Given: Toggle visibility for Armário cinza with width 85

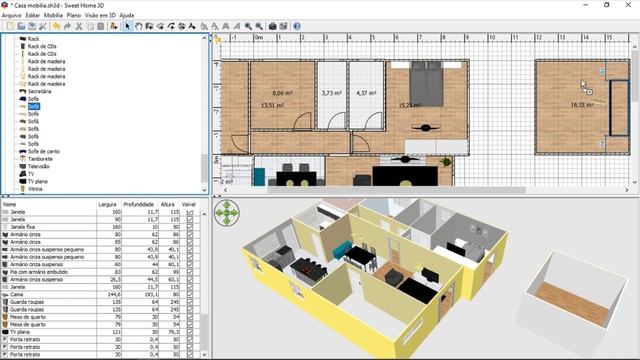Looking at the screenshot, I should pos(190,242).
